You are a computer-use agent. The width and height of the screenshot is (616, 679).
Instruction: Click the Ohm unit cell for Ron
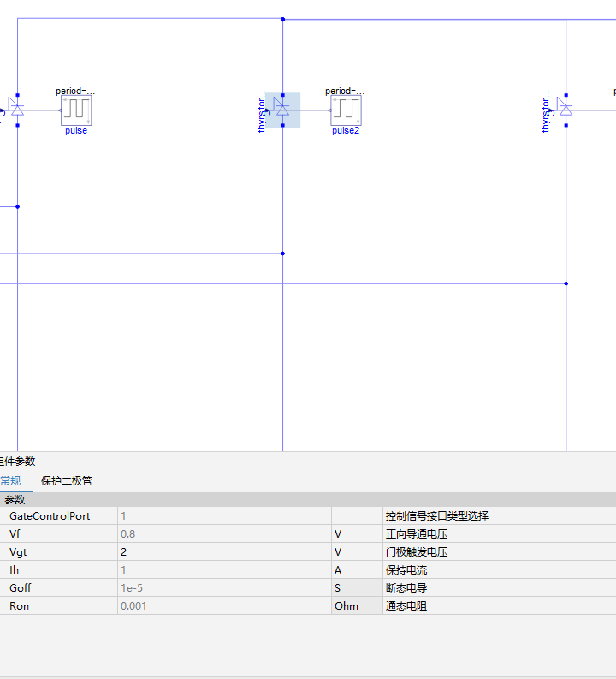(x=358, y=606)
